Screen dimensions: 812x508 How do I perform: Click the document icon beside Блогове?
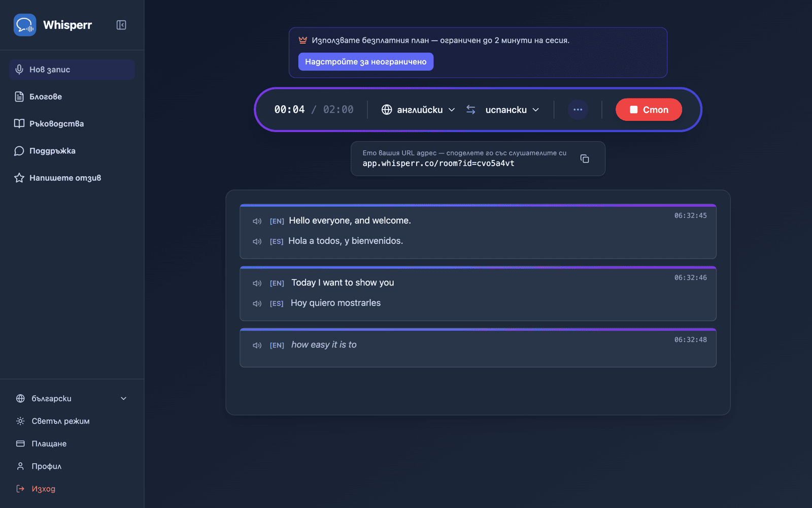19,97
